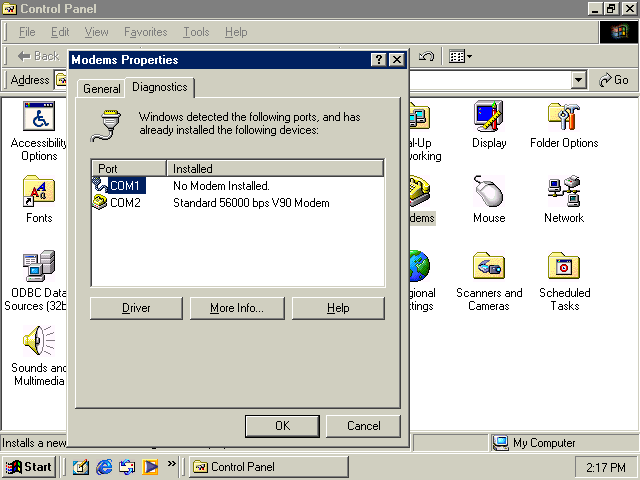
Task: Open the Edit menu
Action: tap(60, 32)
